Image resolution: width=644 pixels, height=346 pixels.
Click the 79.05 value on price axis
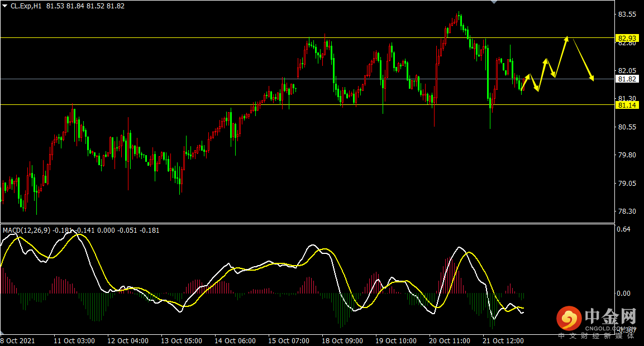coord(627,184)
